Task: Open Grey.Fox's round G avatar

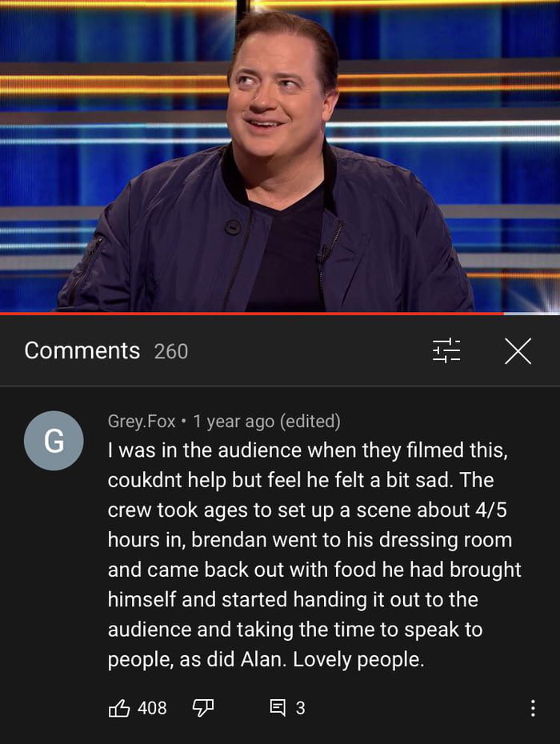Action: pos(54,441)
